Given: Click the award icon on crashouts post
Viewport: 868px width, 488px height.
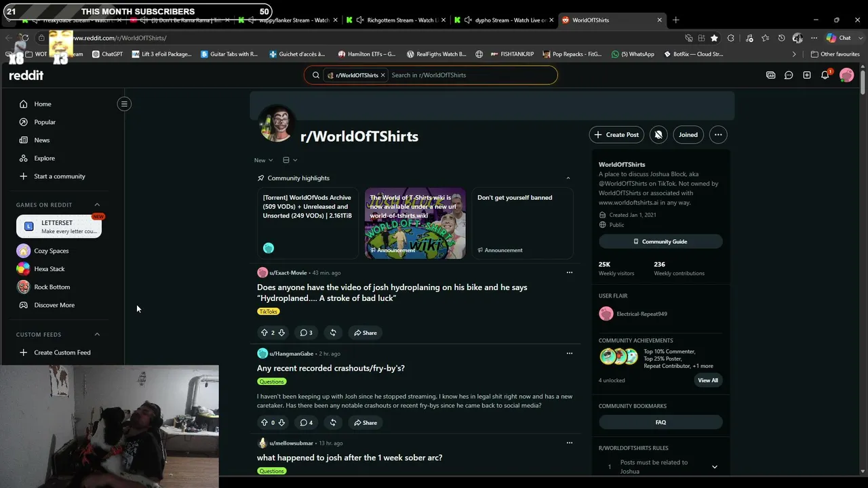Looking at the screenshot, I should click(333, 423).
